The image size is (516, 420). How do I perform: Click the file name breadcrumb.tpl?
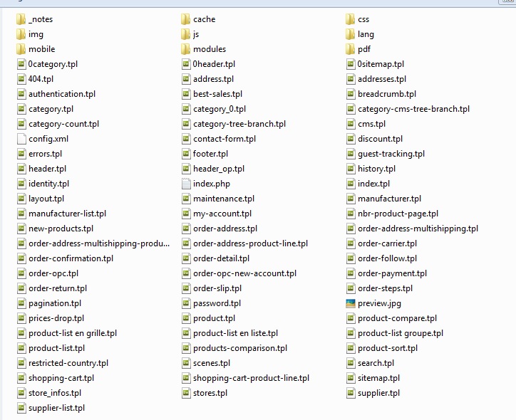tap(387, 94)
